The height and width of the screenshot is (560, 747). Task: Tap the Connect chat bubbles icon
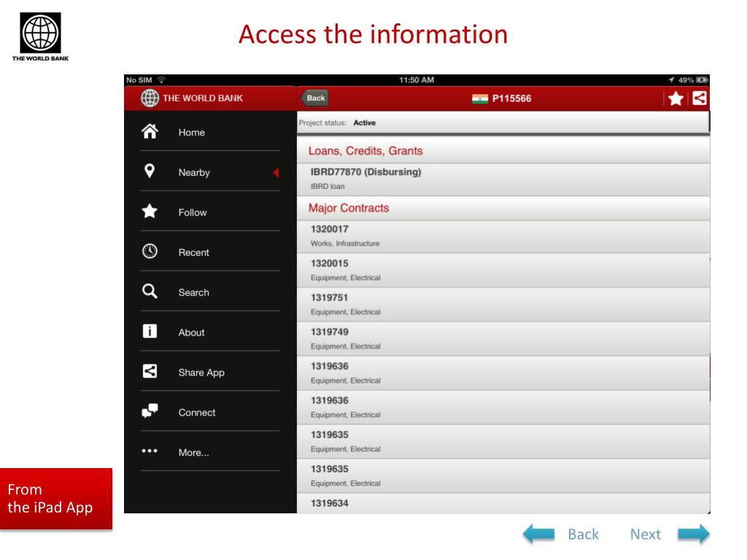[150, 411]
